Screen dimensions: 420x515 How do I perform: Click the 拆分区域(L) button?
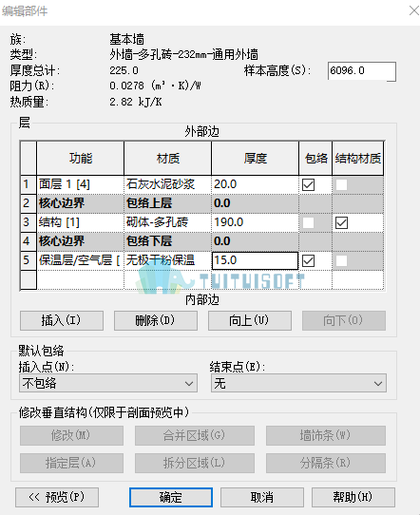[x=195, y=463]
